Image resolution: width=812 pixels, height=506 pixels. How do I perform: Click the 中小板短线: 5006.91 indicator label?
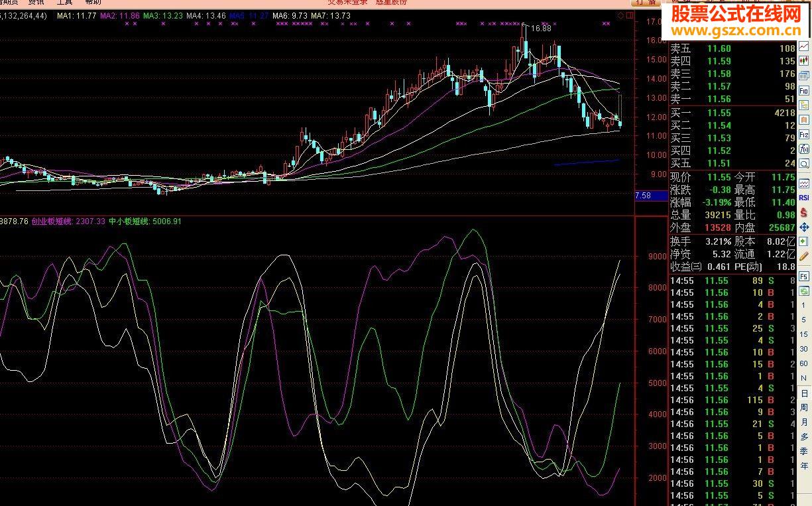[x=145, y=221]
